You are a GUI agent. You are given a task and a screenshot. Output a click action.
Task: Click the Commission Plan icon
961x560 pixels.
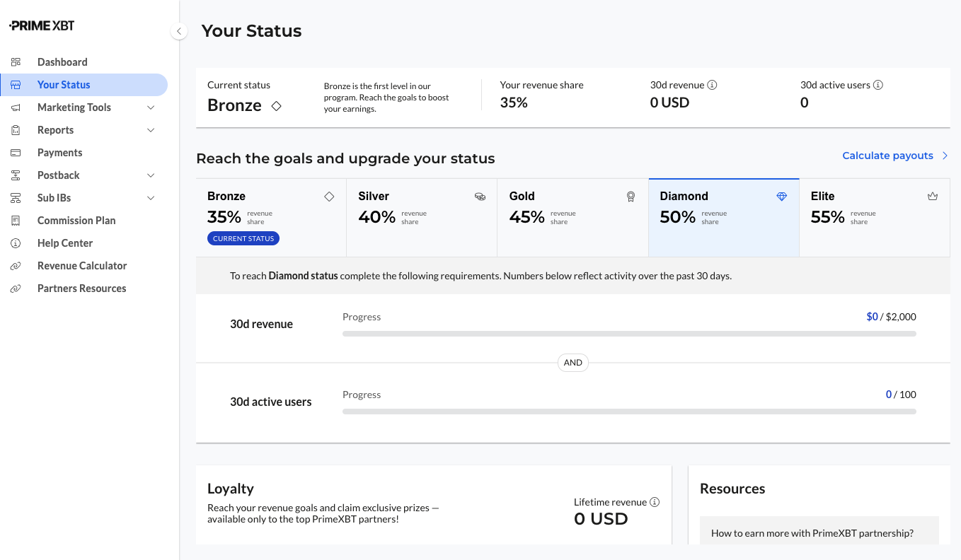(x=16, y=221)
